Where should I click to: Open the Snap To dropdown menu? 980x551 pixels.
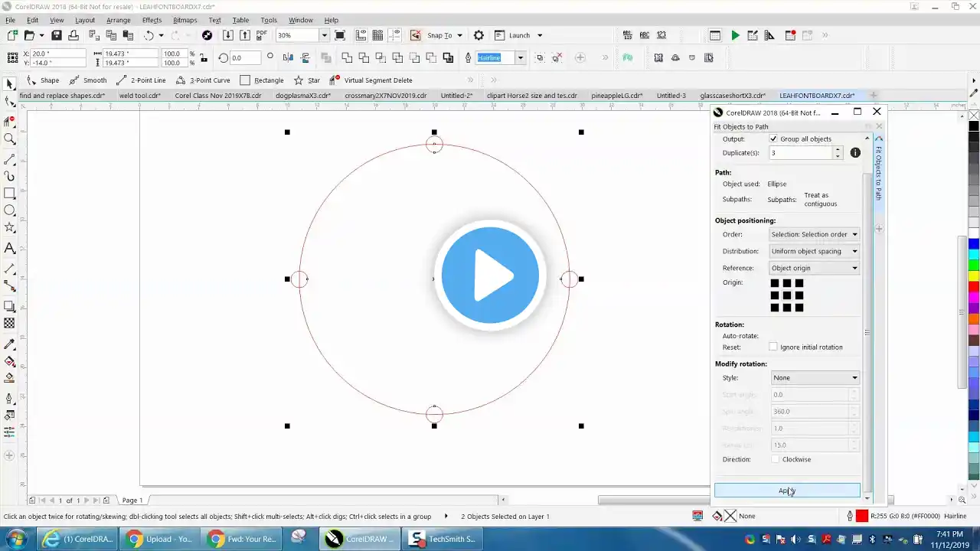click(459, 35)
